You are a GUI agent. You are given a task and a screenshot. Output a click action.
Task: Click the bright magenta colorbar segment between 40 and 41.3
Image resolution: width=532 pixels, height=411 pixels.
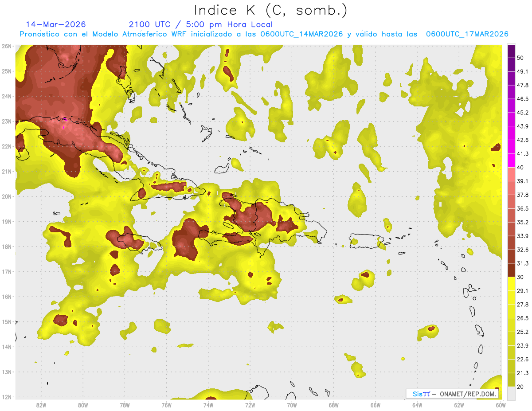point(511,160)
